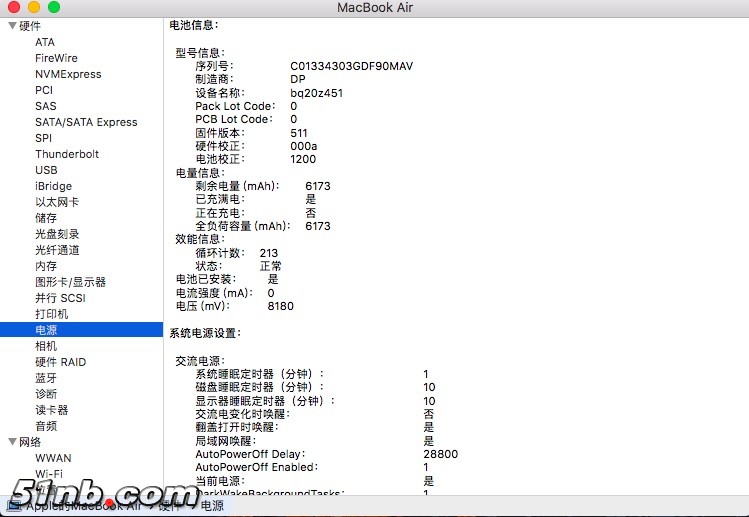Select FireWire in the sidebar
The height and width of the screenshot is (517, 749).
coord(56,58)
